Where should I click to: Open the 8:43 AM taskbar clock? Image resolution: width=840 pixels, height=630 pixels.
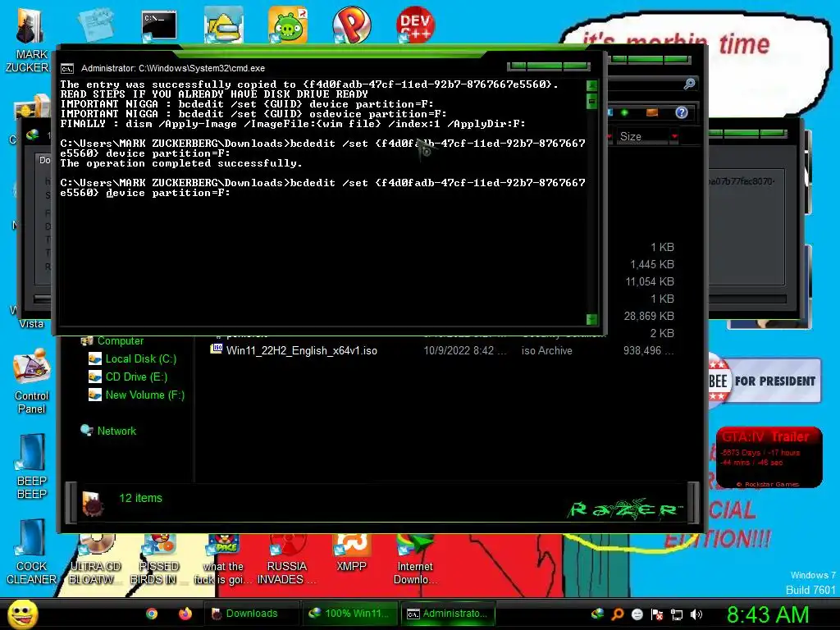pos(768,614)
